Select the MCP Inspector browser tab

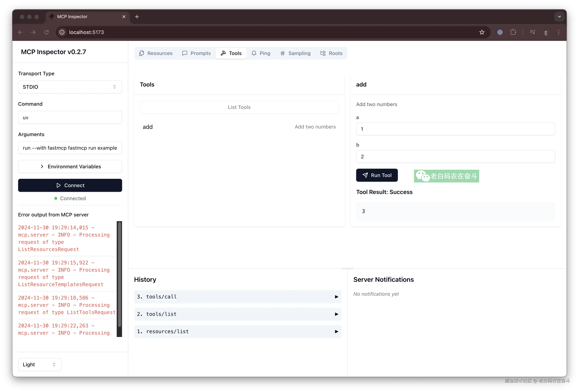(72, 16)
